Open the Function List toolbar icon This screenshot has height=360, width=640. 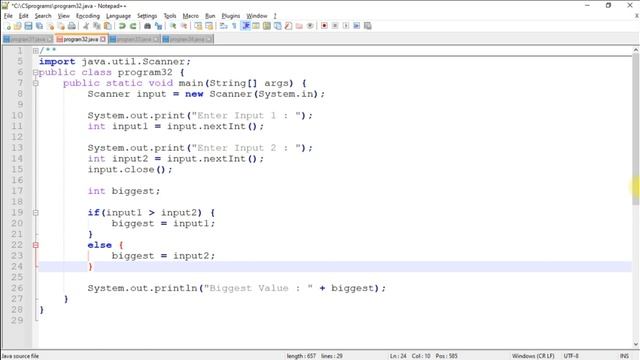click(288, 26)
